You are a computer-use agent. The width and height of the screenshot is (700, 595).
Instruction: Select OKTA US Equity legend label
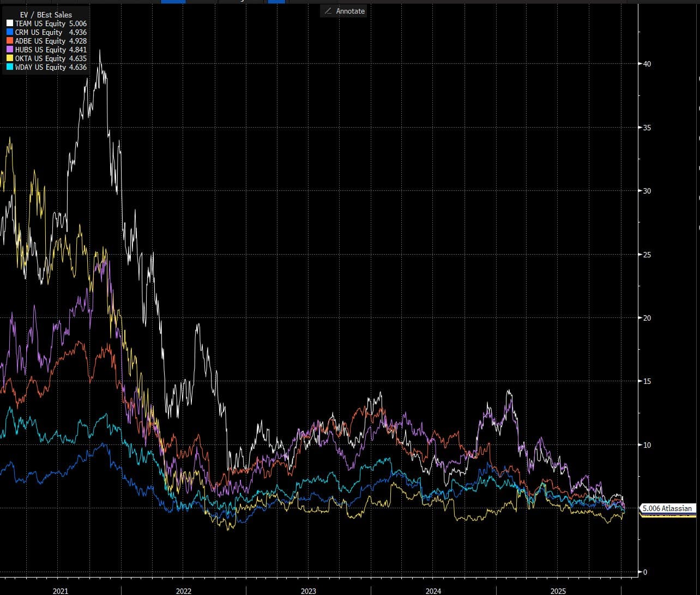click(40, 58)
